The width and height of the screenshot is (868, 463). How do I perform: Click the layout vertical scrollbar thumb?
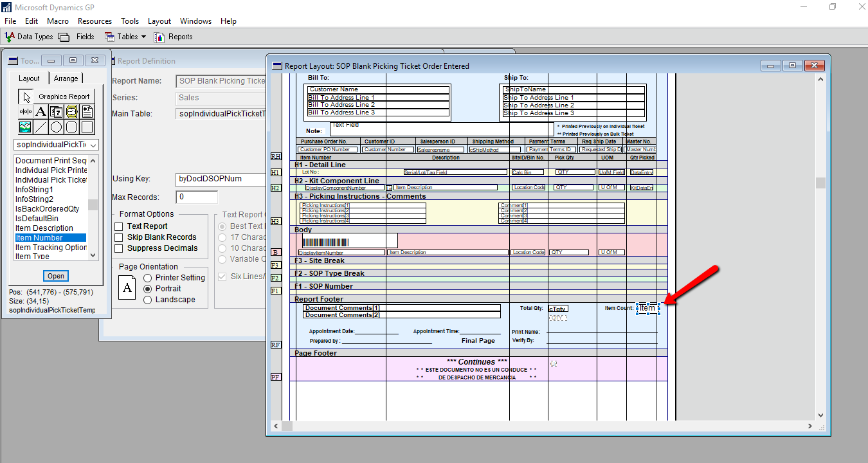820,183
